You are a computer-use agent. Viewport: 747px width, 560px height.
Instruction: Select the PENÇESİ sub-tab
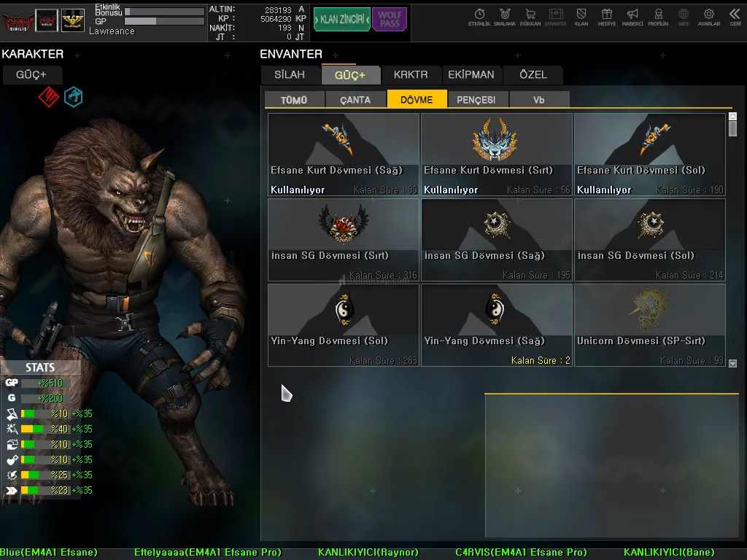(476, 100)
